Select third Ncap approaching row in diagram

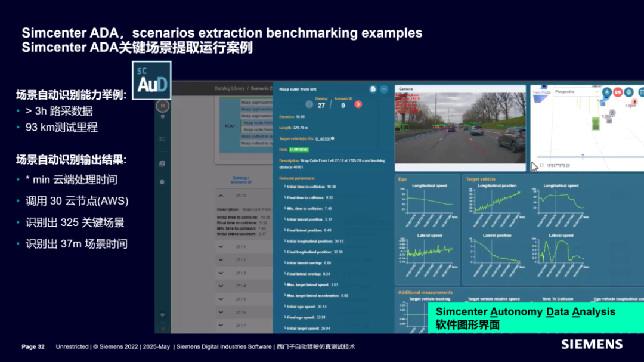tap(256, 116)
